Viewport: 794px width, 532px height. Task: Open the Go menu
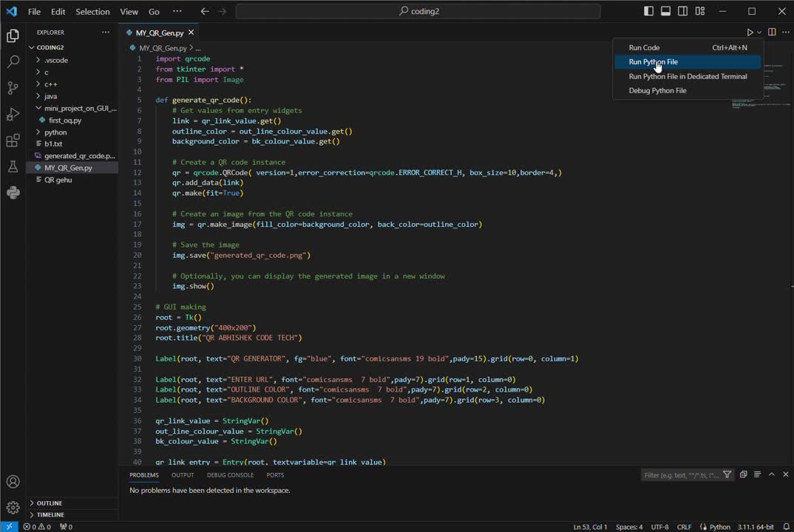[154, 11]
